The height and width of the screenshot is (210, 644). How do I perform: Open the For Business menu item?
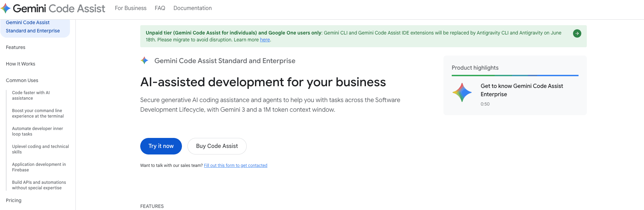(x=131, y=8)
